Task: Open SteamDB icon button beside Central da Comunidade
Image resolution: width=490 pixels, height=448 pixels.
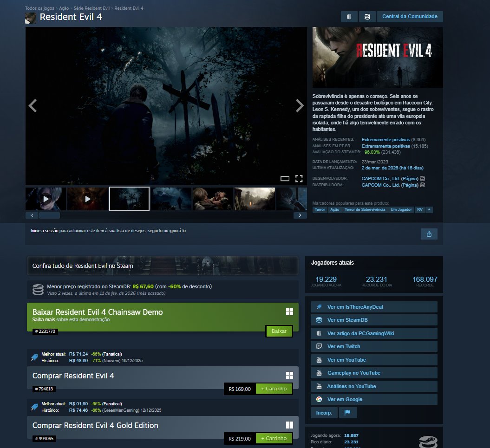Action: pos(367,17)
